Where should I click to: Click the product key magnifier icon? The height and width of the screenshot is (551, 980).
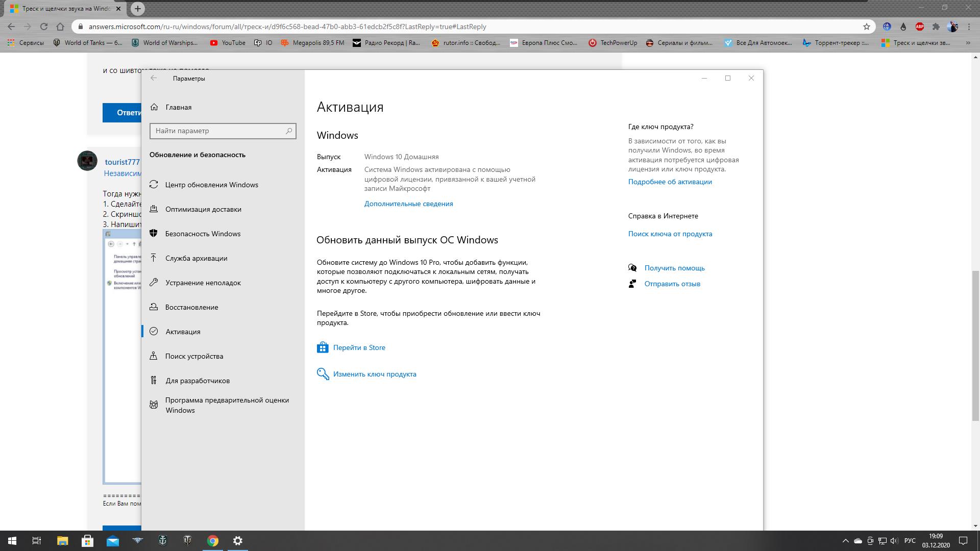[x=323, y=374]
